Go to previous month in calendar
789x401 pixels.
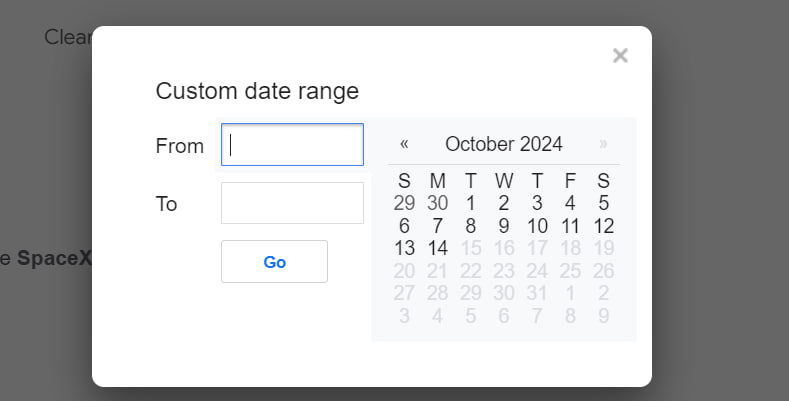[x=404, y=144]
